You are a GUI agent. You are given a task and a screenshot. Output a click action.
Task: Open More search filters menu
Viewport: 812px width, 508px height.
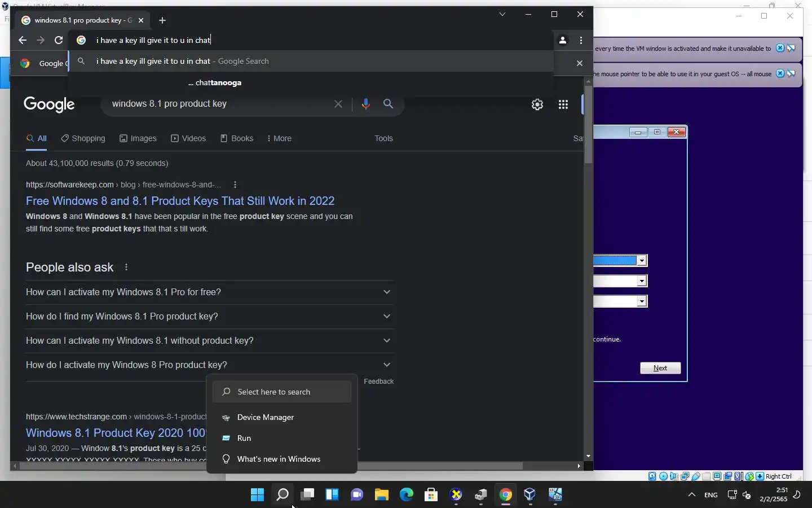click(279, 138)
